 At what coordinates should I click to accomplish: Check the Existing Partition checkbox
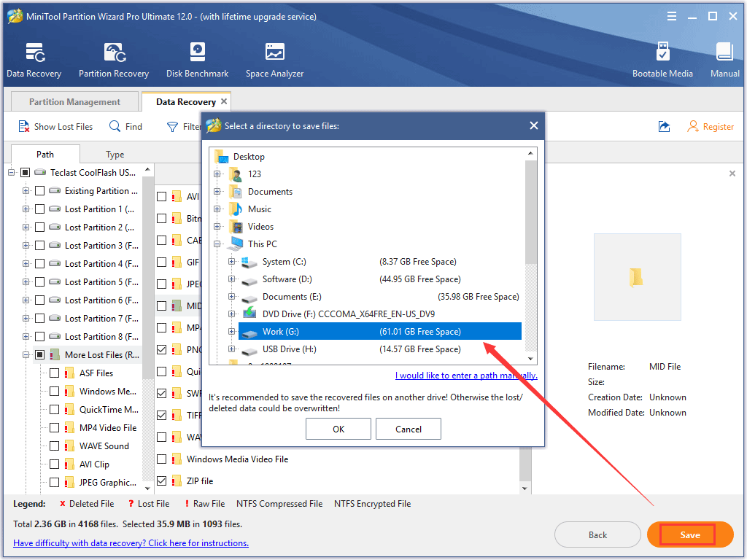pos(40,191)
